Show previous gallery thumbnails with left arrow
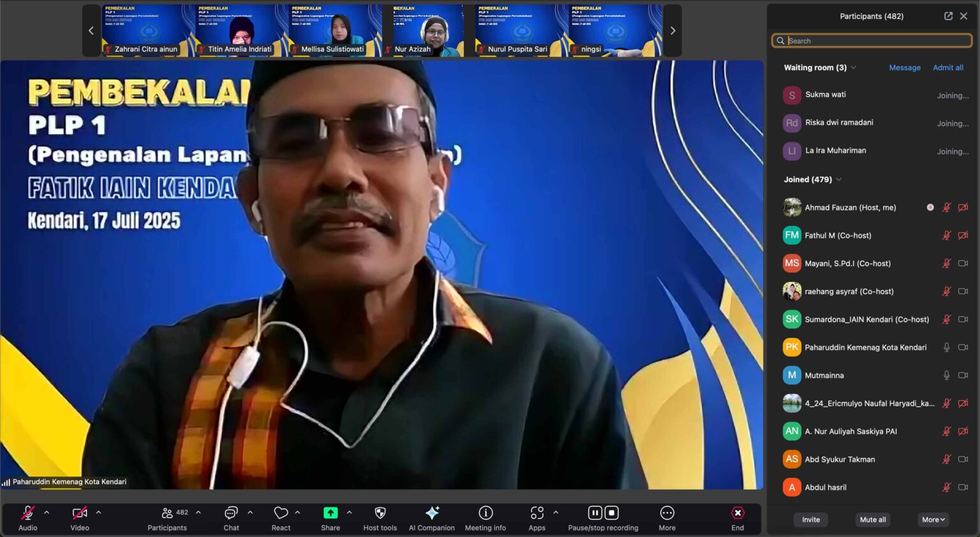 point(91,31)
